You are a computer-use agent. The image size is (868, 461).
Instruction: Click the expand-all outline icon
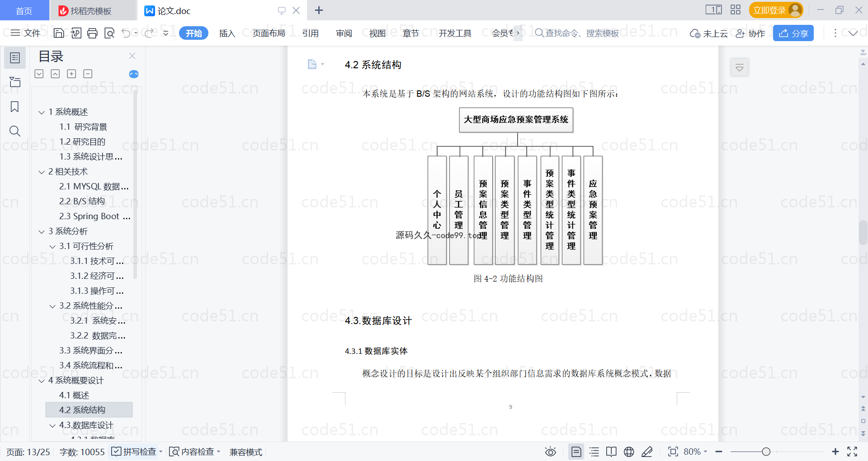[39, 74]
